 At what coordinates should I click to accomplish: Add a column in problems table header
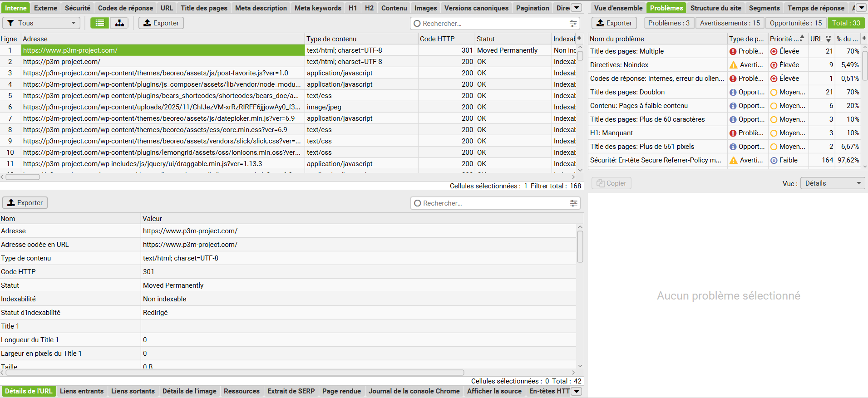(x=864, y=39)
